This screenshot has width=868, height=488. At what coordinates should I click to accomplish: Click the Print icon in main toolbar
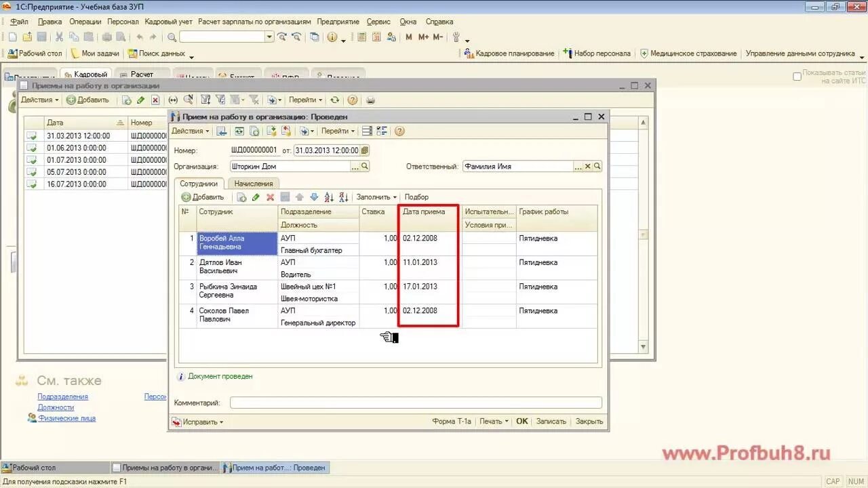pyautogui.click(x=106, y=37)
